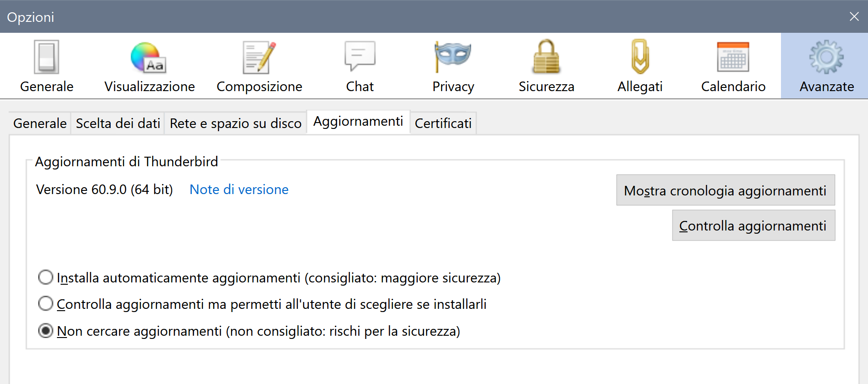Select Non cercare aggiornamenti radio option
The height and width of the screenshot is (384, 868).
click(x=46, y=331)
